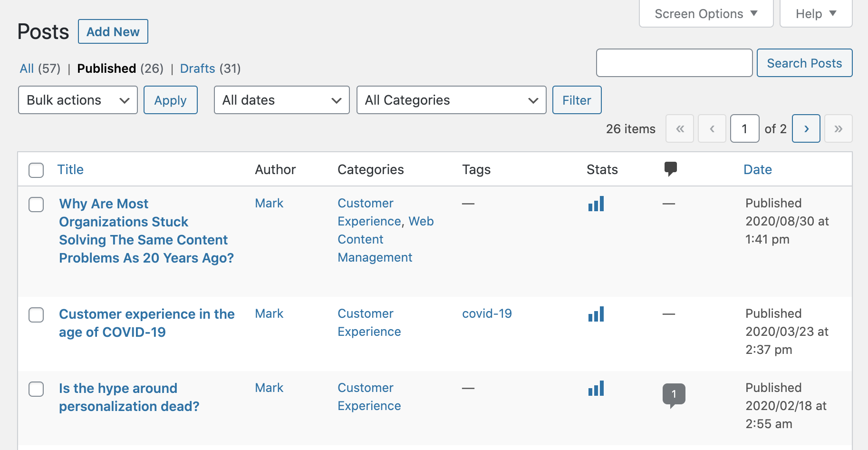Viewport: 868px width, 450px height.
Task: Check the box for the COVID-19 post
Action: pos(36,315)
